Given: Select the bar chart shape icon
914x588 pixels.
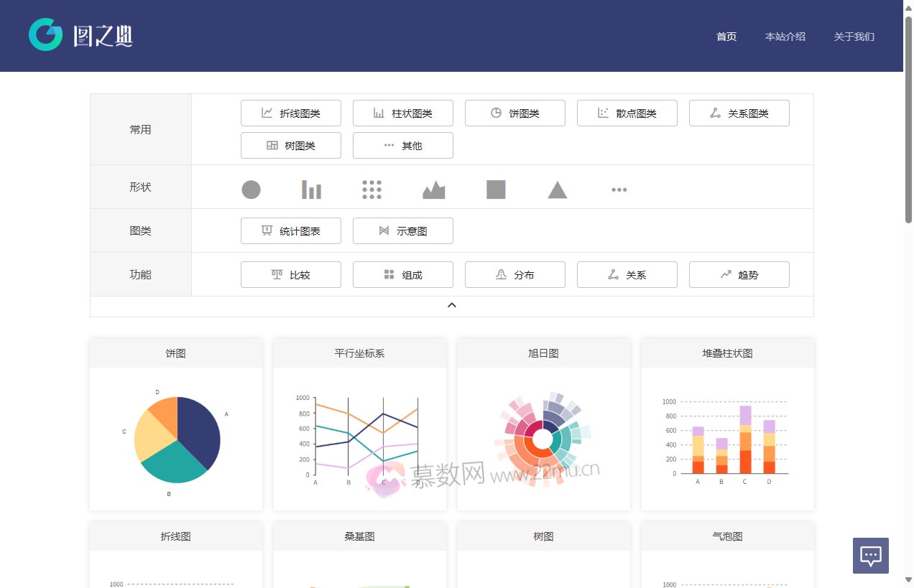Looking at the screenshot, I should coord(311,189).
